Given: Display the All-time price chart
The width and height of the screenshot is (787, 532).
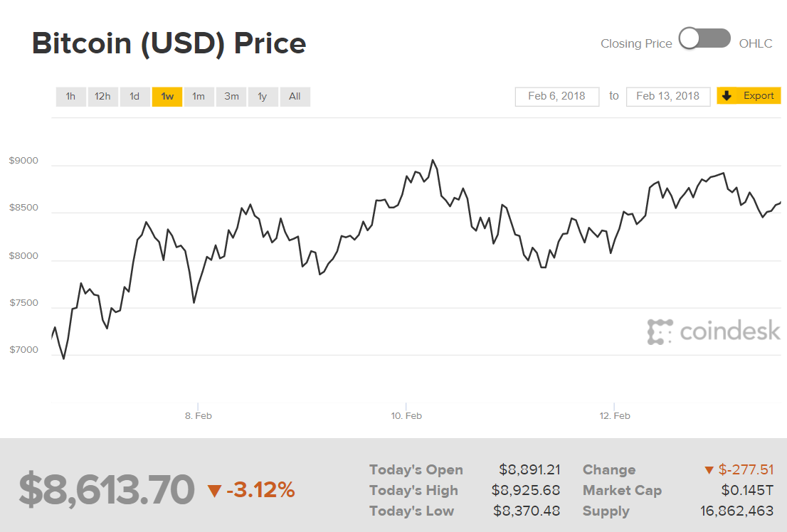Looking at the screenshot, I should 295,96.
